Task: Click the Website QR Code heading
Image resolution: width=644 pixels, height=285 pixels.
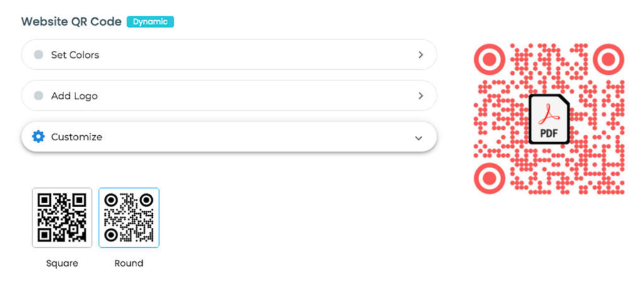Action: click(72, 22)
